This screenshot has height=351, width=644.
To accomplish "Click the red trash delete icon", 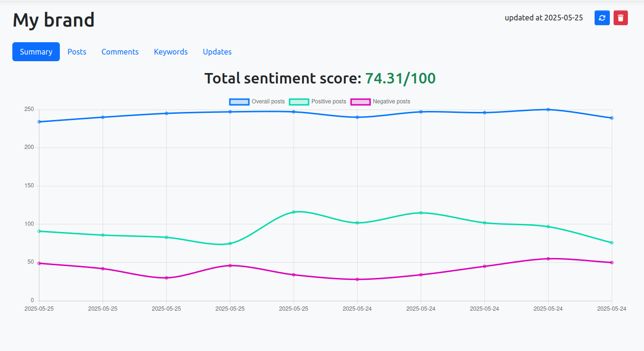I will click(x=620, y=18).
